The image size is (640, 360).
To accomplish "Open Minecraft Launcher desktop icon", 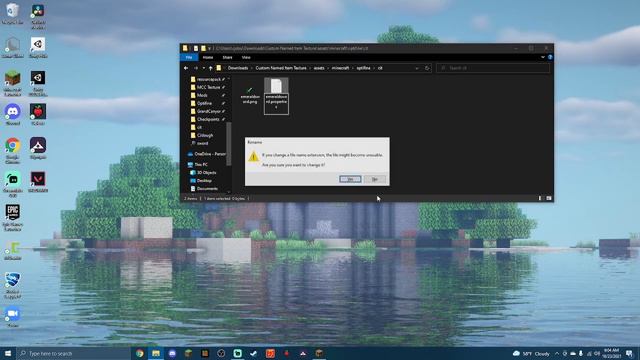I will [x=12, y=84].
